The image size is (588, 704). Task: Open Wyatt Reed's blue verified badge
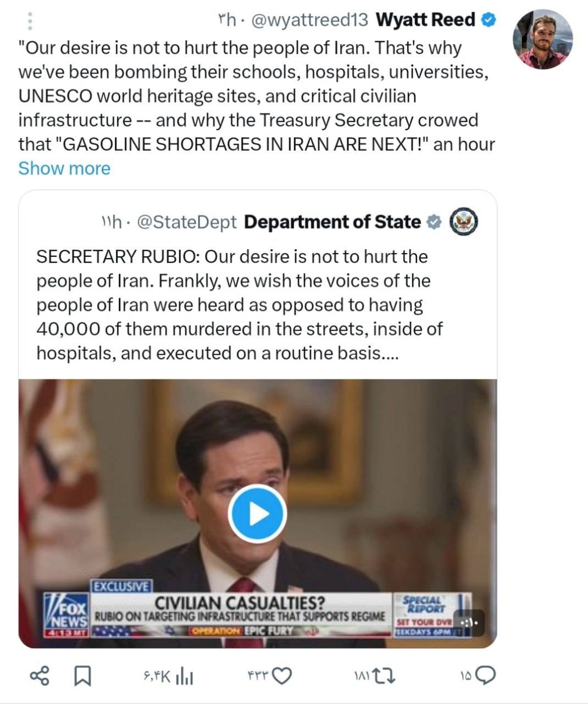(x=489, y=20)
